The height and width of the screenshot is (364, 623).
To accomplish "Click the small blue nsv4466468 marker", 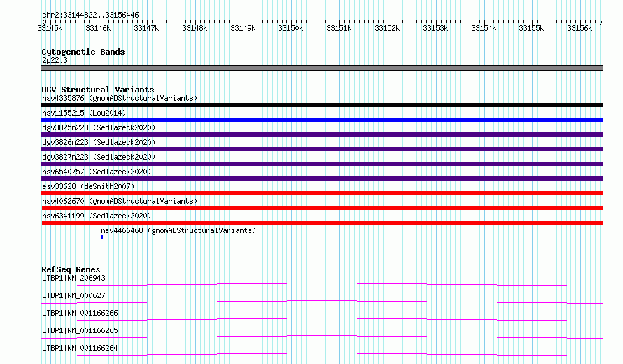I will click(x=102, y=237).
